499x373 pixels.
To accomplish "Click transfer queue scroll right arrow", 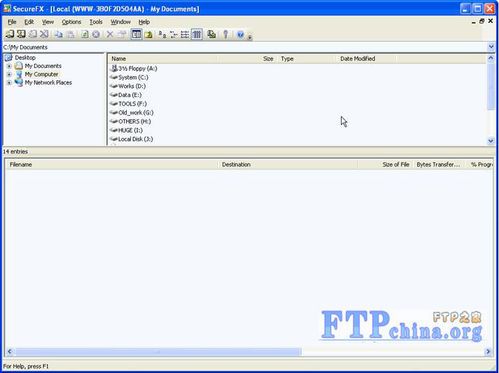I will pos(488,351).
